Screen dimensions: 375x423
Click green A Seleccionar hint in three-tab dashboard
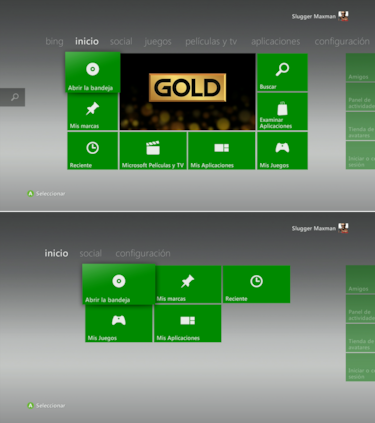tap(46, 406)
